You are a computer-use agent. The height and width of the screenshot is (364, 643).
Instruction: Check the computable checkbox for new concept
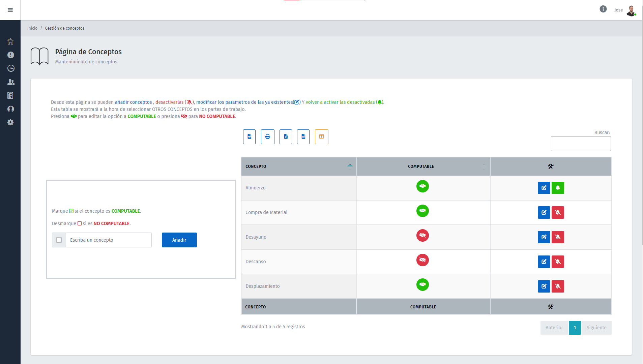click(59, 240)
